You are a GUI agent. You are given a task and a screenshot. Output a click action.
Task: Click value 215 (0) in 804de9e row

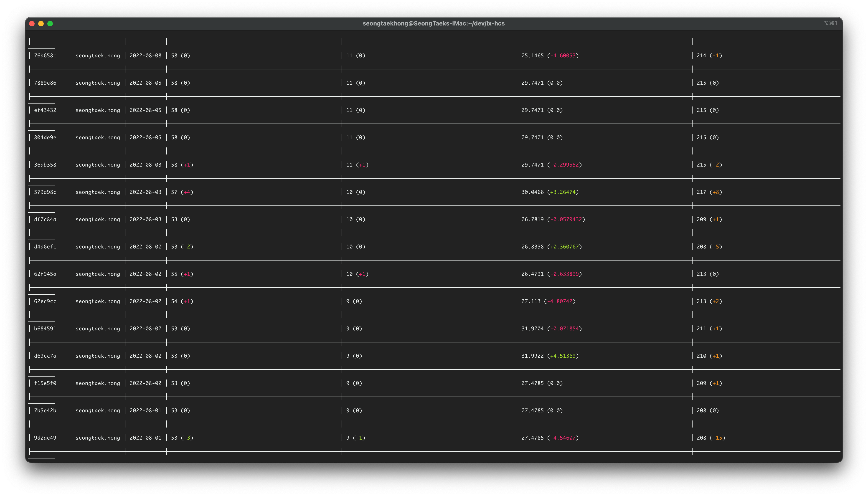tap(708, 137)
